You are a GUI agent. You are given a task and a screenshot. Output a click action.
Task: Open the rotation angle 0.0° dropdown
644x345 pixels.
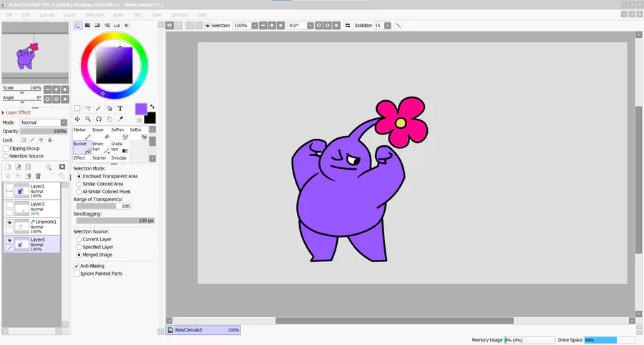point(311,26)
